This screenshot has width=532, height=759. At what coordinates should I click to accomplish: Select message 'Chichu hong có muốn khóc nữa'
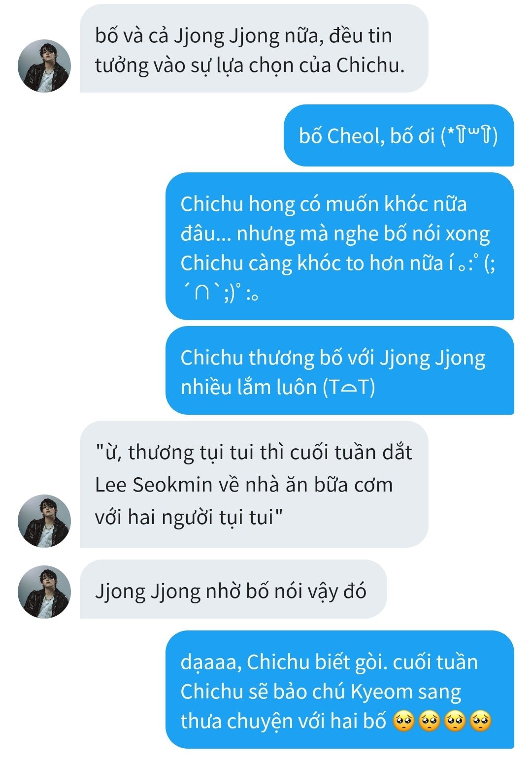(x=339, y=246)
